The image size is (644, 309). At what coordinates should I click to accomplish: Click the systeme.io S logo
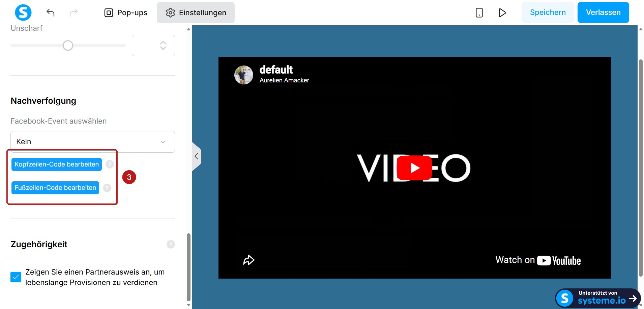(x=23, y=12)
